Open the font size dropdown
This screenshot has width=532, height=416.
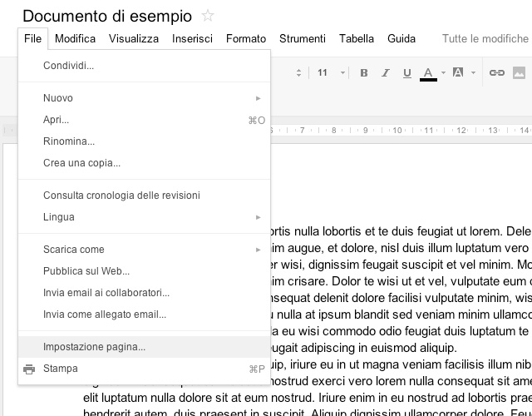[331, 73]
